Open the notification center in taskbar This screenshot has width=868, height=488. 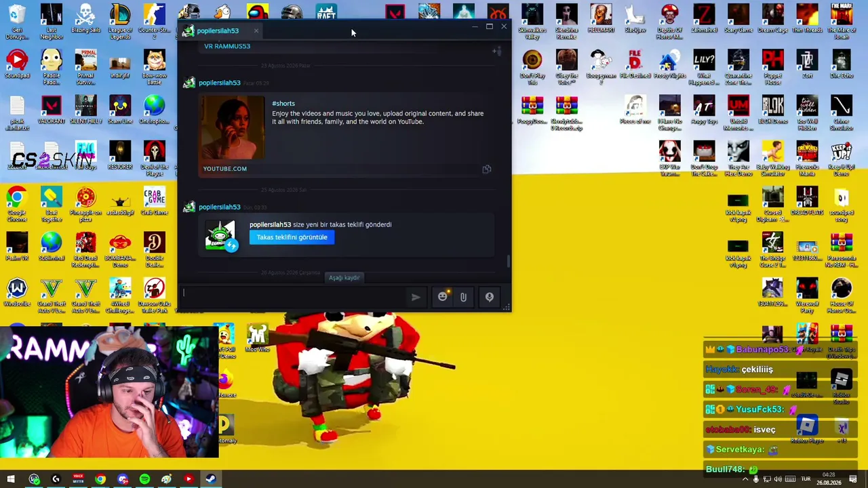tap(853, 479)
